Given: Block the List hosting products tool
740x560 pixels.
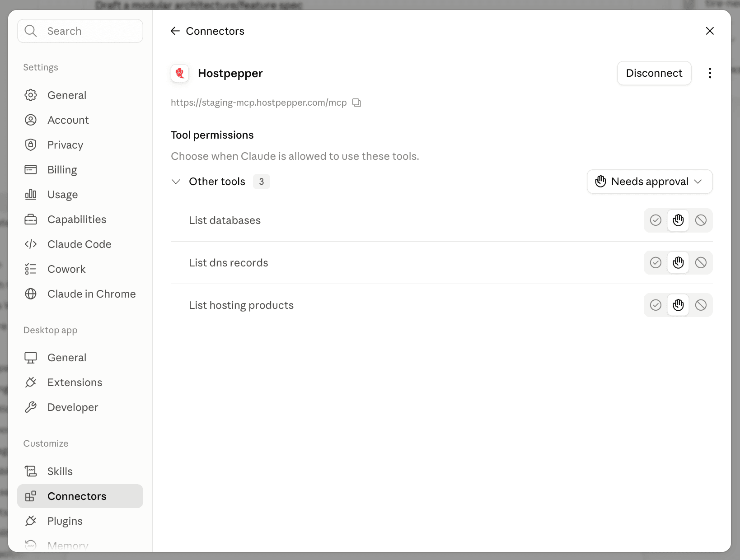Looking at the screenshot, I should pos(701,305).
